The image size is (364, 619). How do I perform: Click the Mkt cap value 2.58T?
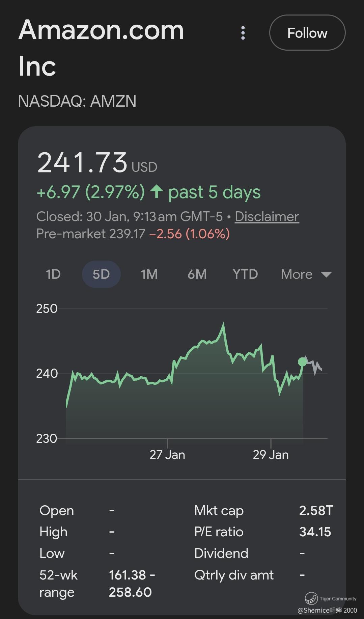pyautogui.click(x=316, y=511)
